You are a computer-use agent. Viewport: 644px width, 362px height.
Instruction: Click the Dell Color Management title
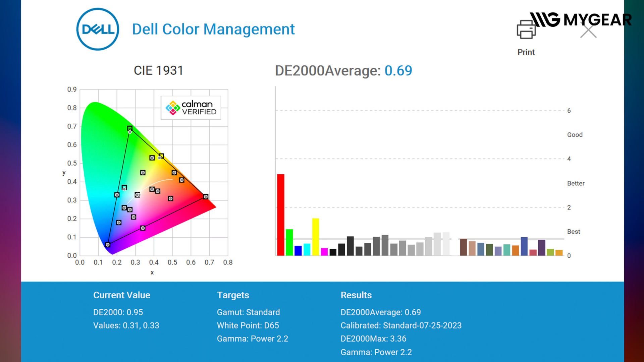[213, 29]
